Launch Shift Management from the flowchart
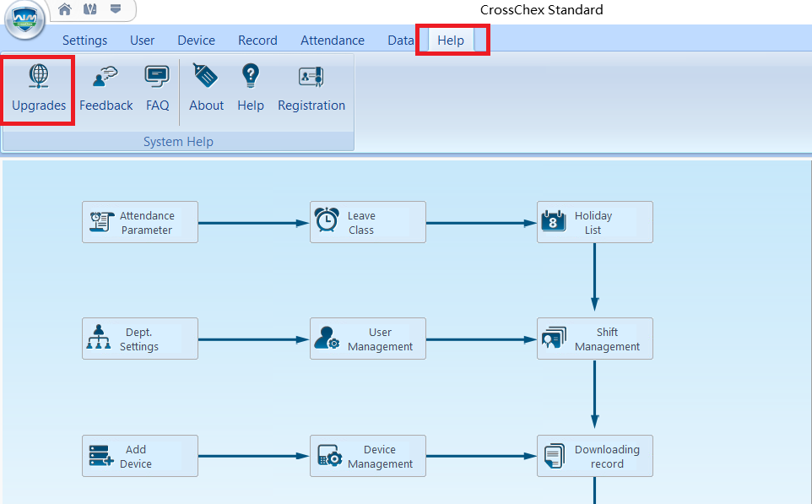The width and height of the screenshot is (812, 504). (595, 339)
